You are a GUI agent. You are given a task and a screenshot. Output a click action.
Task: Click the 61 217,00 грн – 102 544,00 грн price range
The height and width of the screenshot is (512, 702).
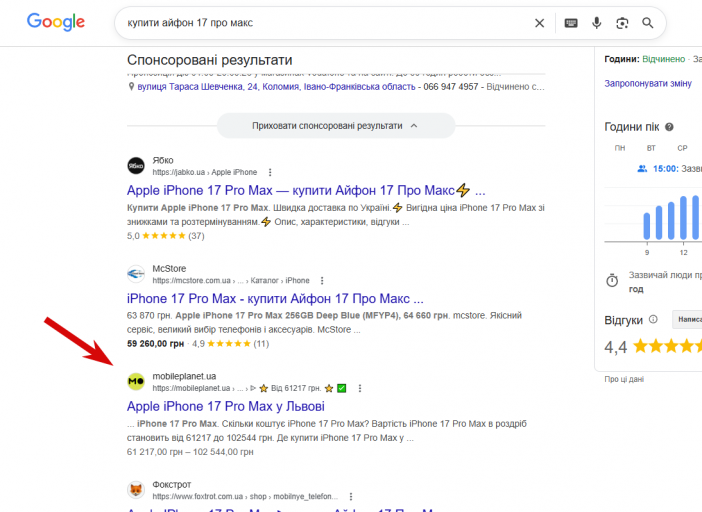coord(190,452)
